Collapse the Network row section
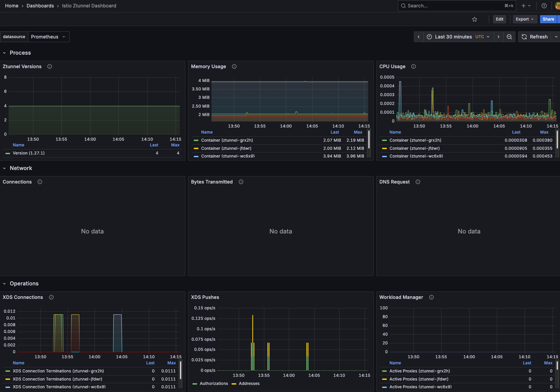Viewport: 560px width, 392px height. coord(21,168)
